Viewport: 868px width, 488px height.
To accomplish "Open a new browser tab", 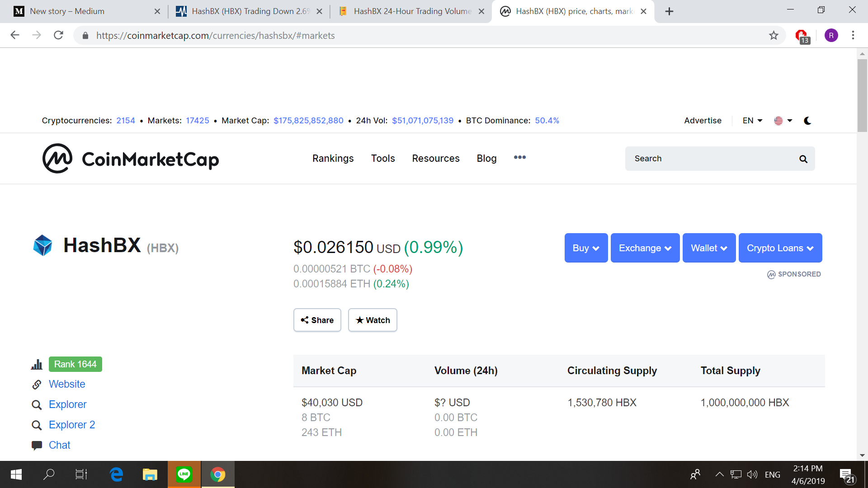I will click(x=670, y=11).
